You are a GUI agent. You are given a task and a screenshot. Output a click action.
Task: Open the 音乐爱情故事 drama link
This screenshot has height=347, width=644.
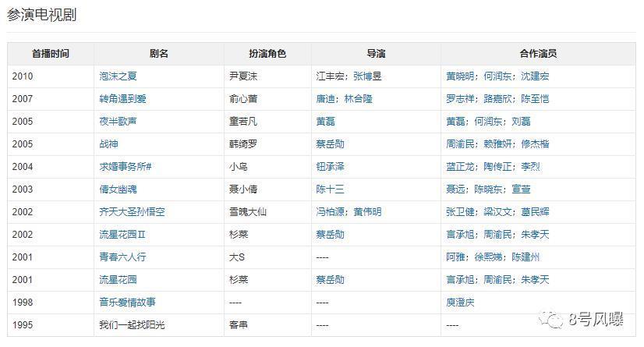127,303
